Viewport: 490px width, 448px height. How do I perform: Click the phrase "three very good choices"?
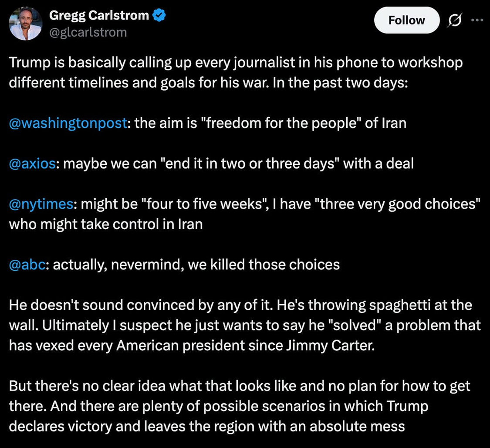[x=400, y=204]
